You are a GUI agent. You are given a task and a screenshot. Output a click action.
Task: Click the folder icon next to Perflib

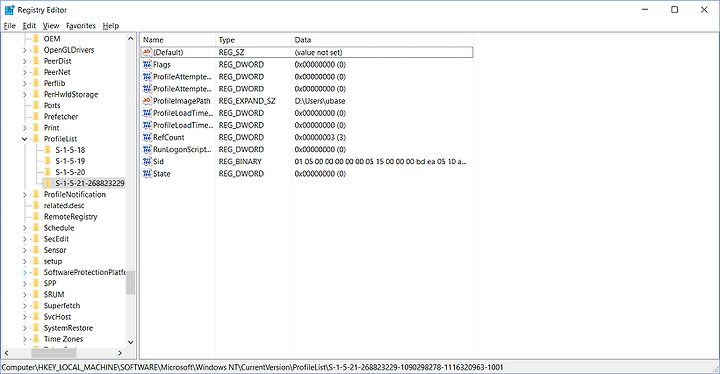[36, 83]
